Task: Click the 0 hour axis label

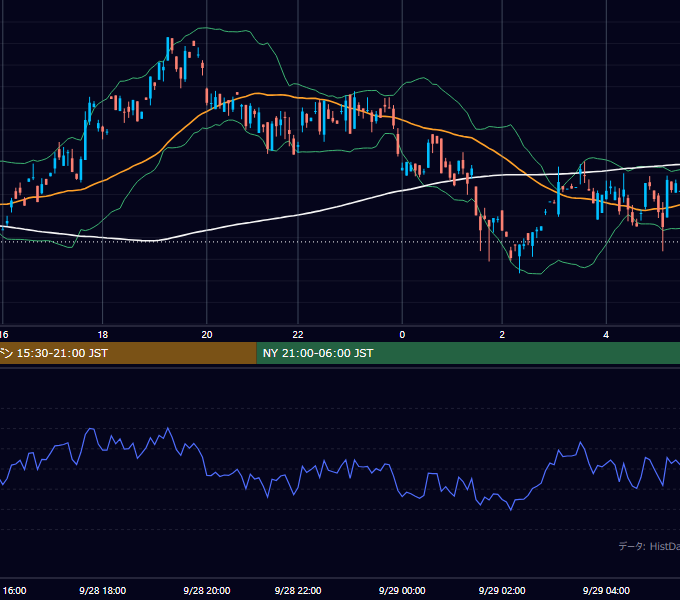Action: click(402, 335)
